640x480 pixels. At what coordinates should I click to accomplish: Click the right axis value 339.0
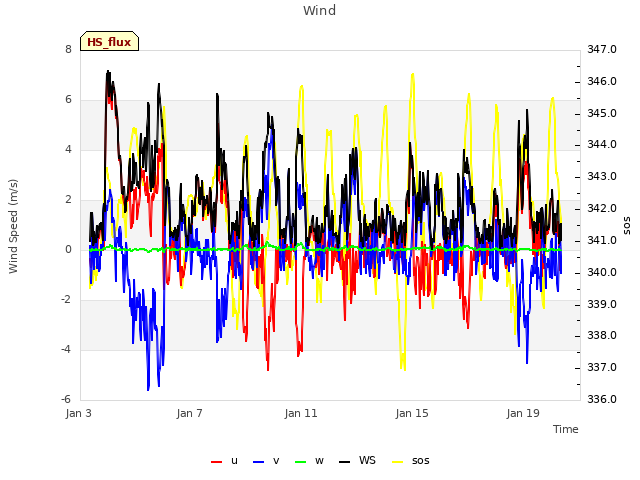(602, 304)
